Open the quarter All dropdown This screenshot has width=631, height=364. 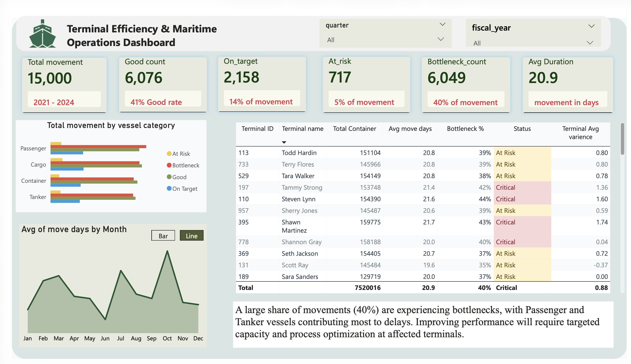coord(441,39)
